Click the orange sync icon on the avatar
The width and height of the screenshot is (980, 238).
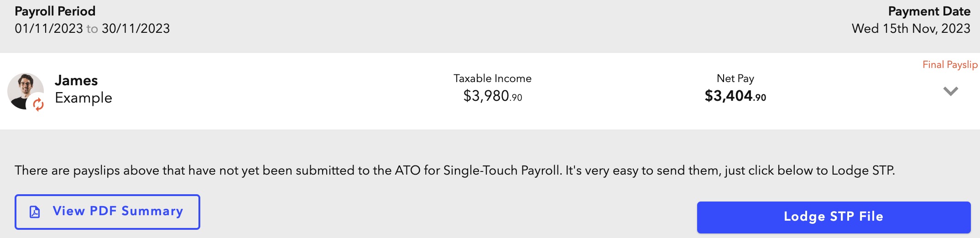[x=38, y=104]
